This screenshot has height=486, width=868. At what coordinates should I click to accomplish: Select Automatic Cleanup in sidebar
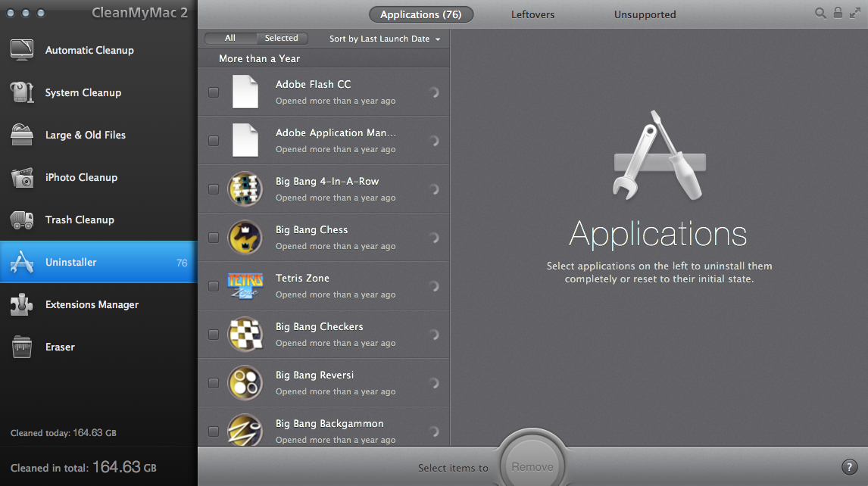coord(98,50)
